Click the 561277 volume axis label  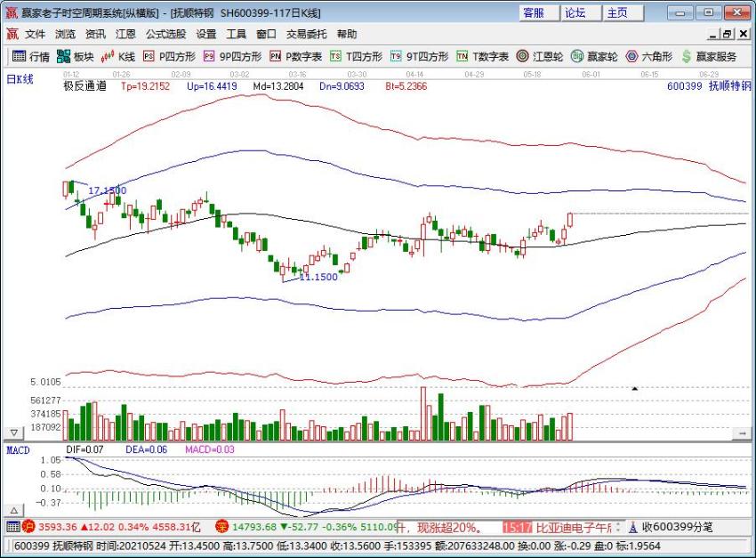45,400
